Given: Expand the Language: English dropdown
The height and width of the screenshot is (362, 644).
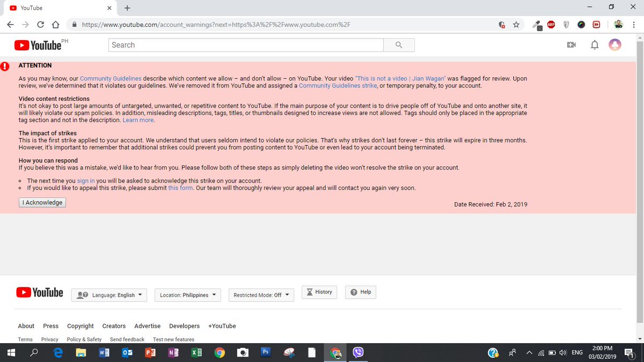Looking at the screenshot, I should (x=109, y=295).
